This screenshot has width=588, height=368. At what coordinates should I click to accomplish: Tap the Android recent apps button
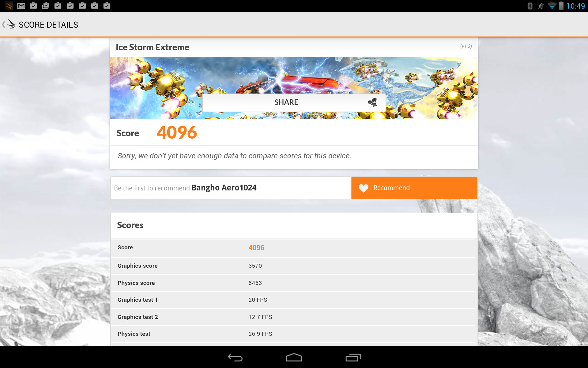tap(353, 358)
